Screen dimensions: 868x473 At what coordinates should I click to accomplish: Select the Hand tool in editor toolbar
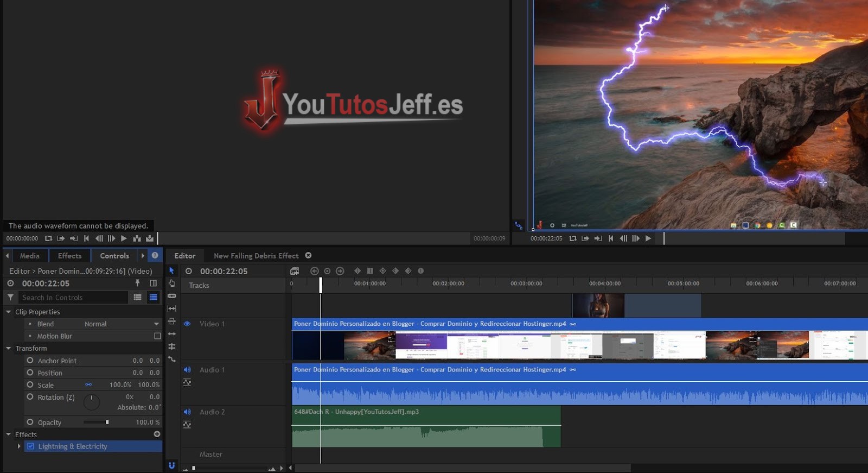pos(171,283)
